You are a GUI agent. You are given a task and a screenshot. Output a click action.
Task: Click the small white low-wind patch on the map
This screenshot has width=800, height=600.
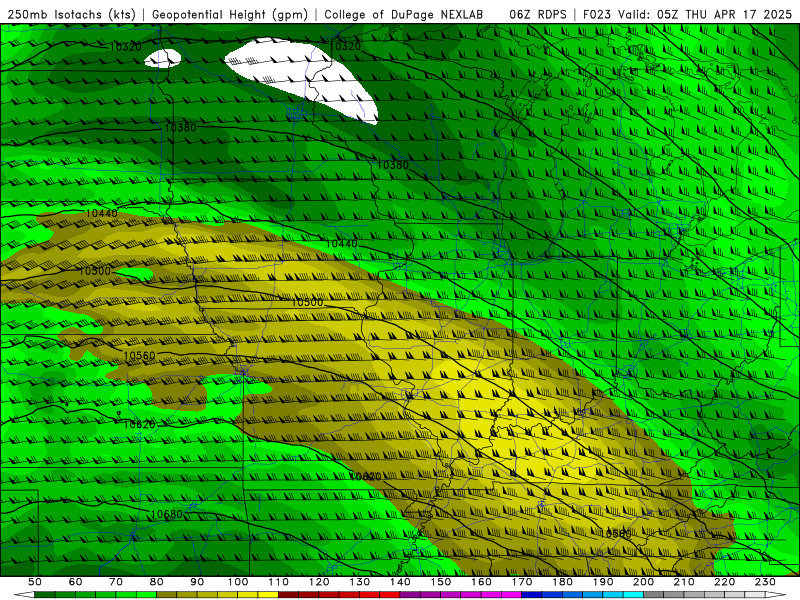[x=163, y=58]
